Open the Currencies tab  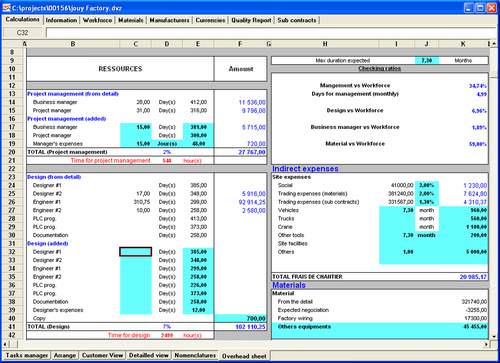coord(210,20)
